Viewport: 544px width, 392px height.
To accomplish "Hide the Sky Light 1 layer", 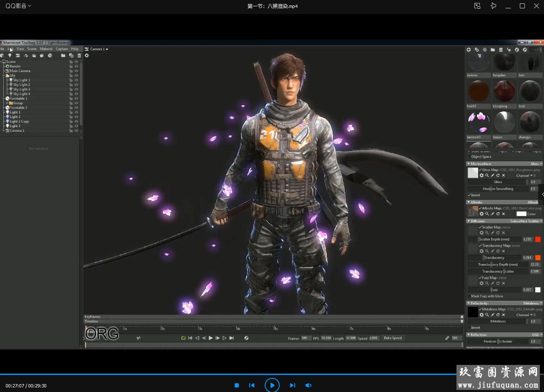I will (76, 80).
